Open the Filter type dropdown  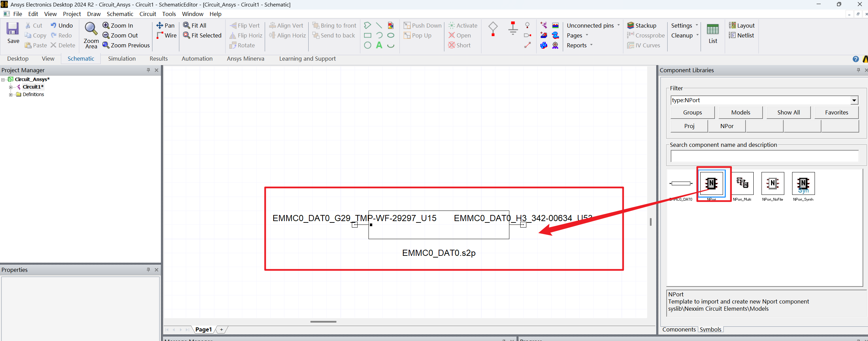click(x=854, y=100)
